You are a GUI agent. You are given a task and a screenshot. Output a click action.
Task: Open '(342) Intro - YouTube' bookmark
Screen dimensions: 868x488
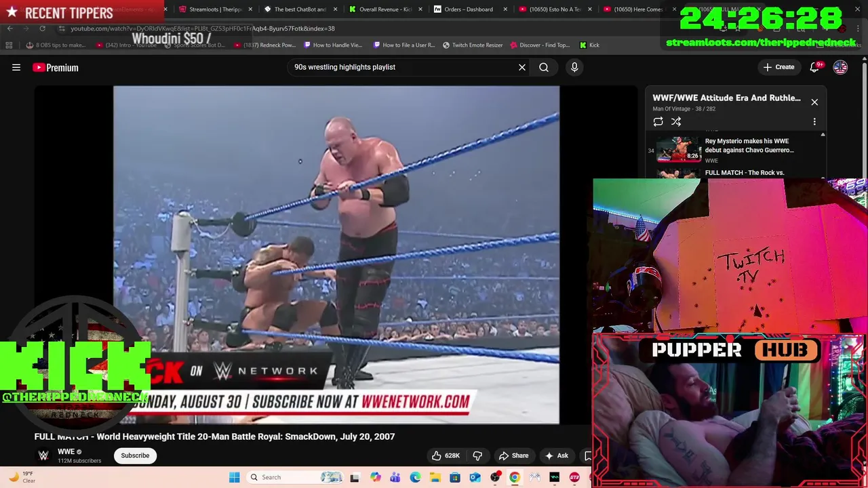[127, 45]
